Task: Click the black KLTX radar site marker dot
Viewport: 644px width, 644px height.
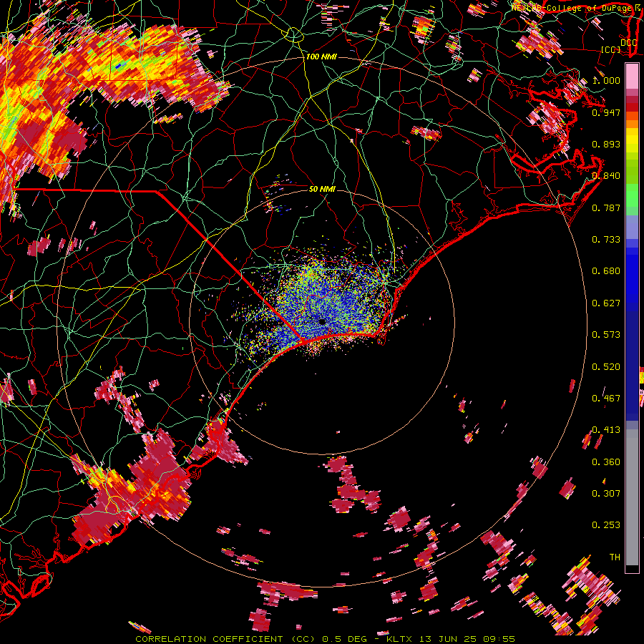Action: [x=323, y=322]
